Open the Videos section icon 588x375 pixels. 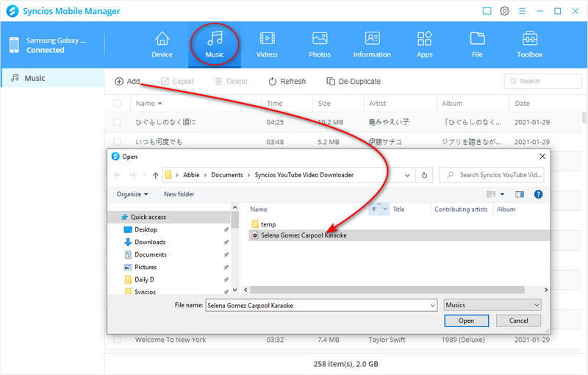tap(267, 43)
